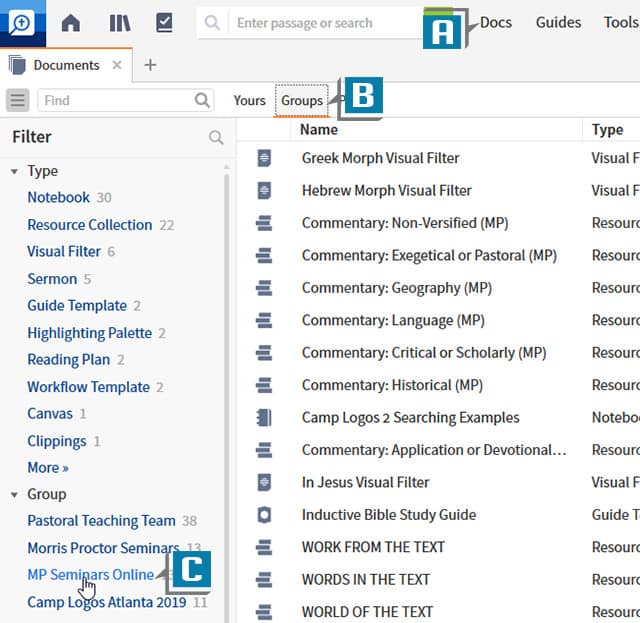Screen dimensions: 640x623
Task: Open the Guides menu
Action: 558,22
